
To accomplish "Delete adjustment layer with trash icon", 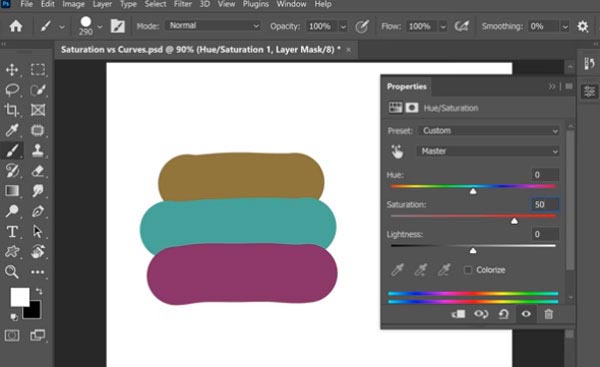I will point(548,314).
